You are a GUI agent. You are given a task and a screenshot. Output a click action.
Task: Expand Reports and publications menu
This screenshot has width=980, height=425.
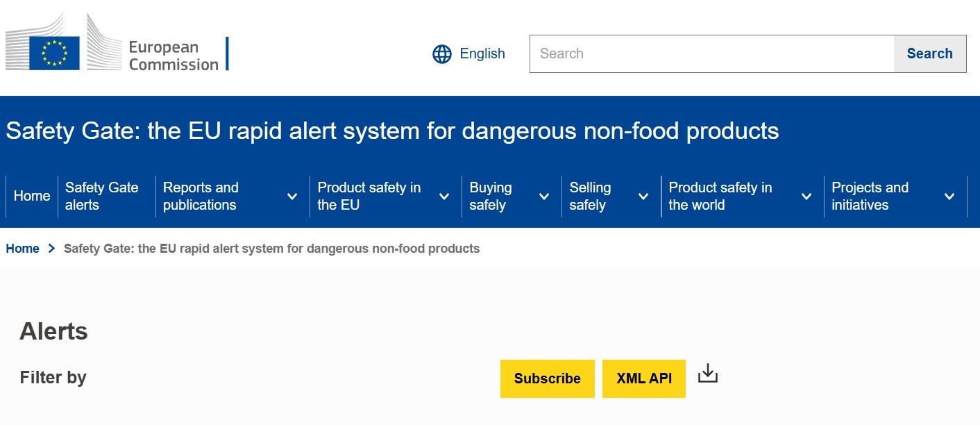tap(292, 197)
